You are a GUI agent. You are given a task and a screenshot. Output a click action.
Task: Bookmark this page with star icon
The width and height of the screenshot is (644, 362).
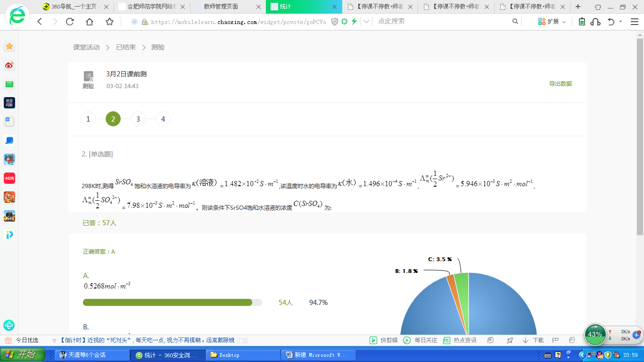click(x=109, y=22)
